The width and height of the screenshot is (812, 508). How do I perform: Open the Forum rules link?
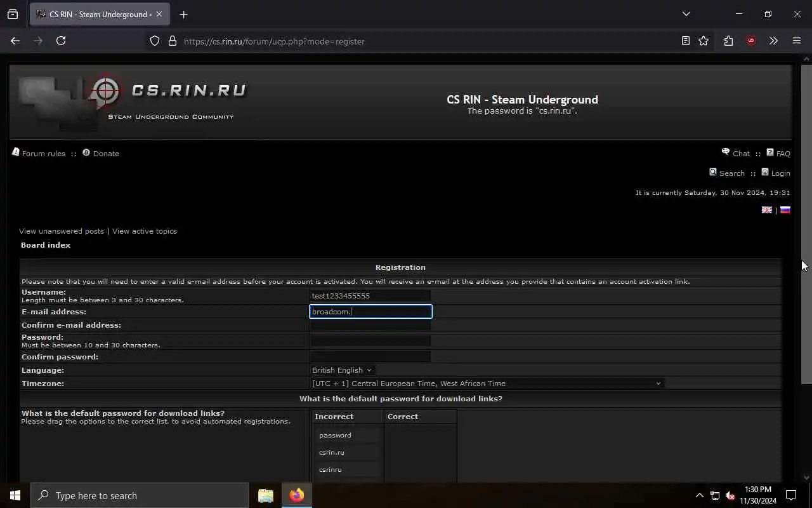tap(43, 154)
